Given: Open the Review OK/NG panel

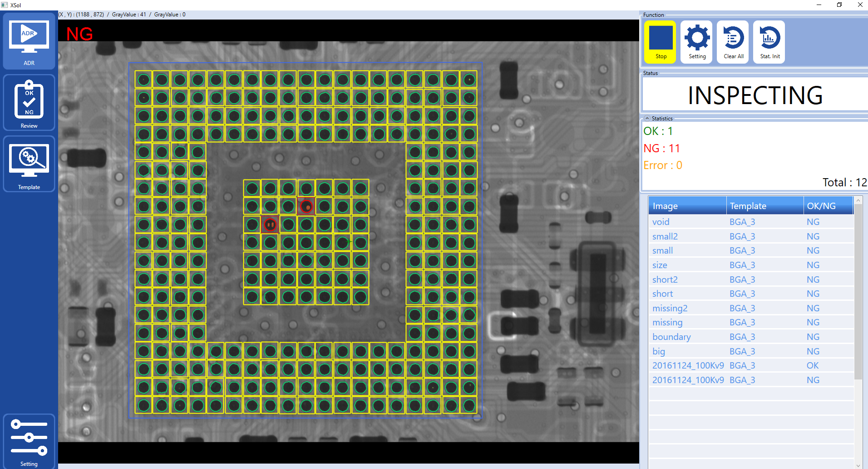Looking at the screenshot, I should [29, 103].
